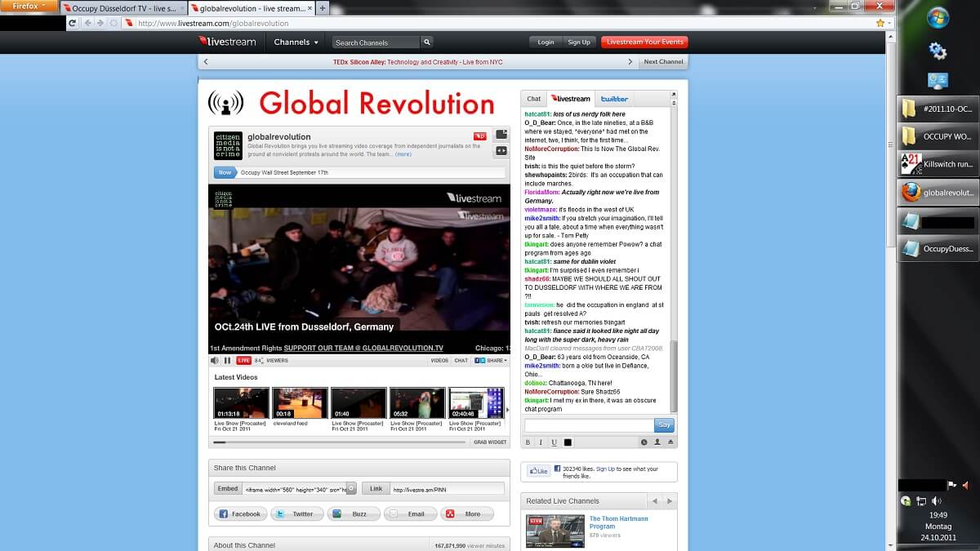Open the Channels dropdown menu
The height and width of the screenshot is (551, 980).
[x=296, y=42]
